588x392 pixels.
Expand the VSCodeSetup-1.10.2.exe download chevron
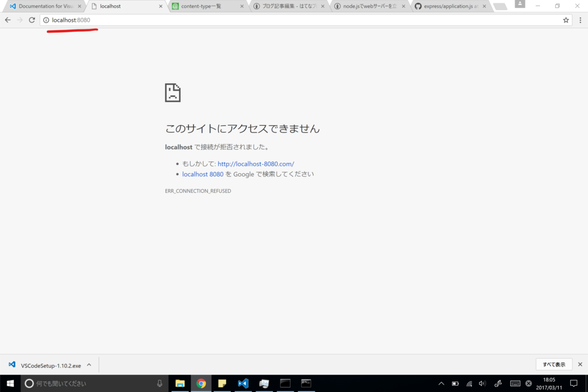88,364
